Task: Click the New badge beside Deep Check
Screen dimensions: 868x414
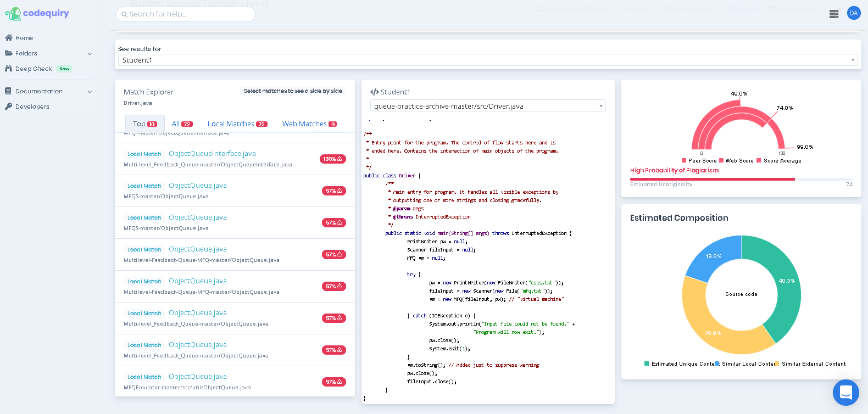Action: coord(64,69)
